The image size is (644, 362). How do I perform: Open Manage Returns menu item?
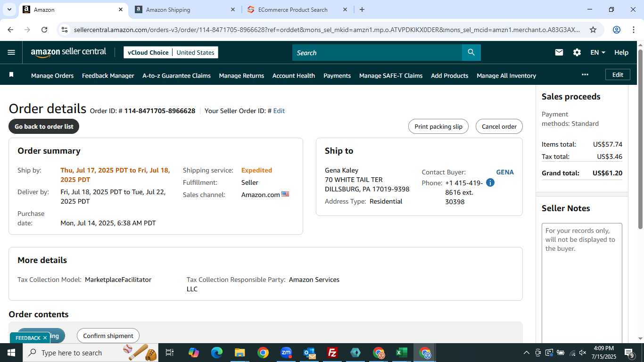coord(241,75)
